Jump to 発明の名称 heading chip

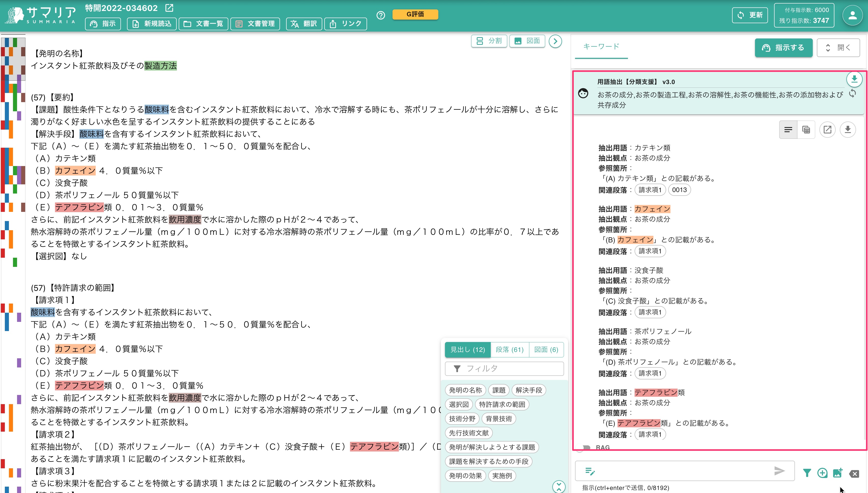[x=465, y=390]
